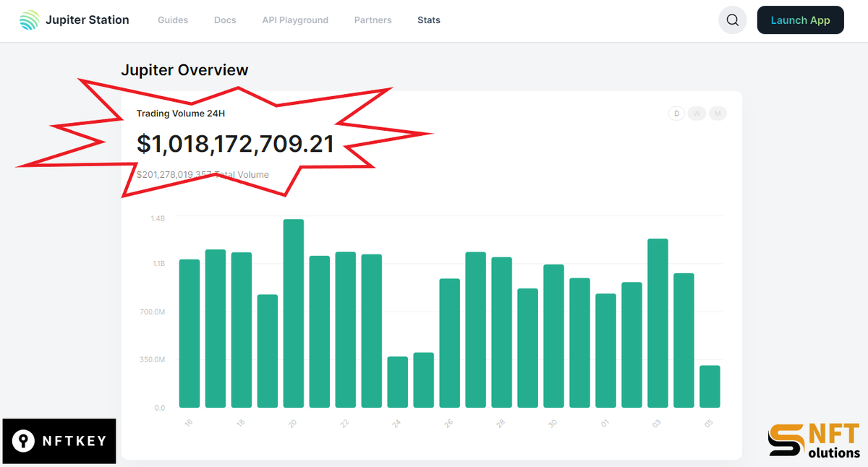Viewport: 868px width, 467px height.
Task: Click the bar above date label 30
Action: tap(553, 336)
